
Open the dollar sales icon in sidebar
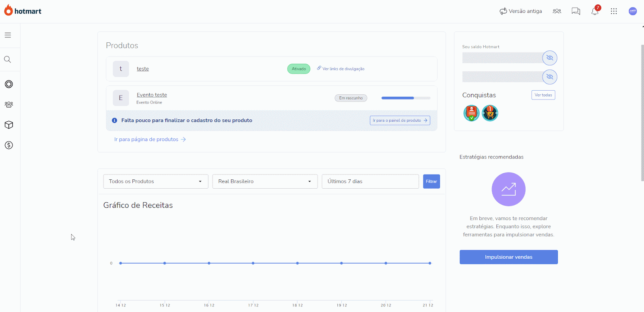(9, 145)
